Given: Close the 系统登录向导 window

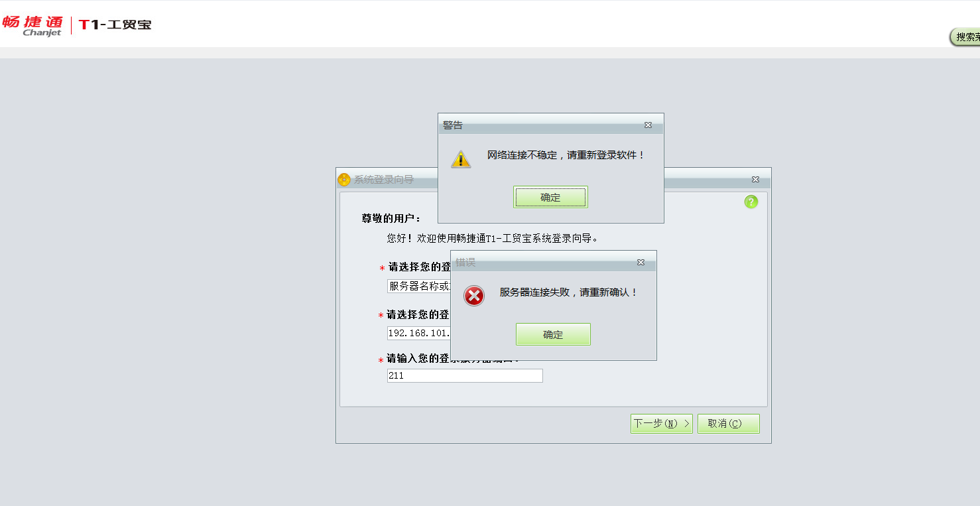Looking at the screenshot, I should point(755,179).
